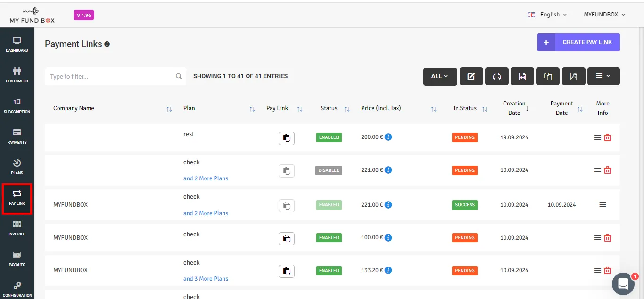This screenshot has width=644, height=299.
Task: Open 'and 2 More Plans' in DISABLED row
Action: coord(206,178)
